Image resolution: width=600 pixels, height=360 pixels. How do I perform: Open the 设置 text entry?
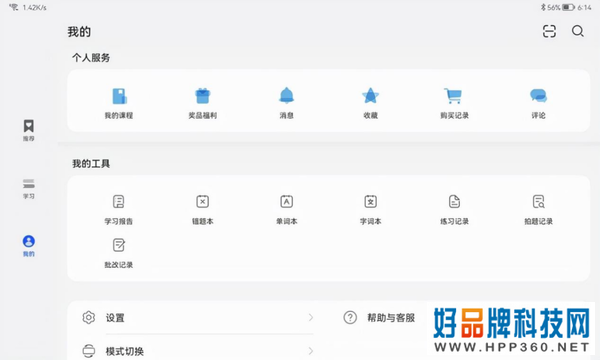tap(115, 318)
